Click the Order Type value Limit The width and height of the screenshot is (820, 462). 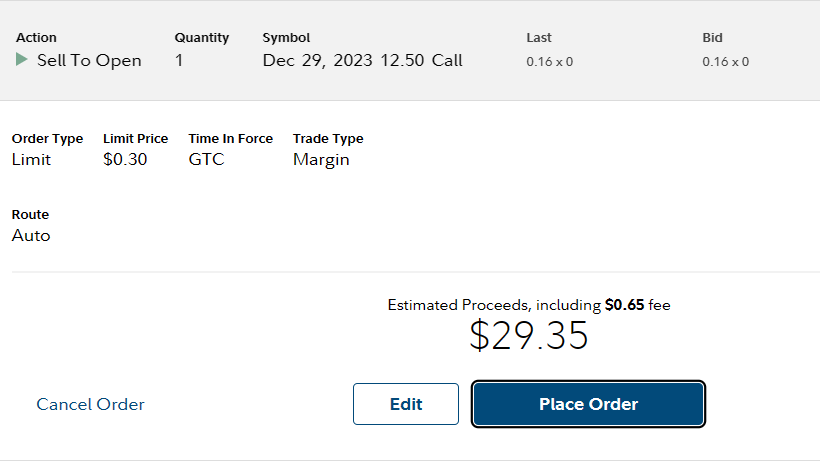(31, 159)
